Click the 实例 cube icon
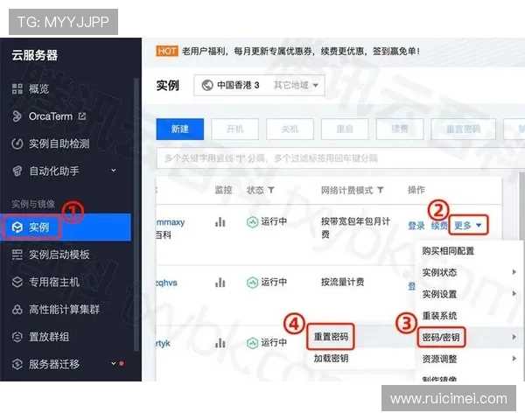 pyautogui.click(x=17, y=227)
